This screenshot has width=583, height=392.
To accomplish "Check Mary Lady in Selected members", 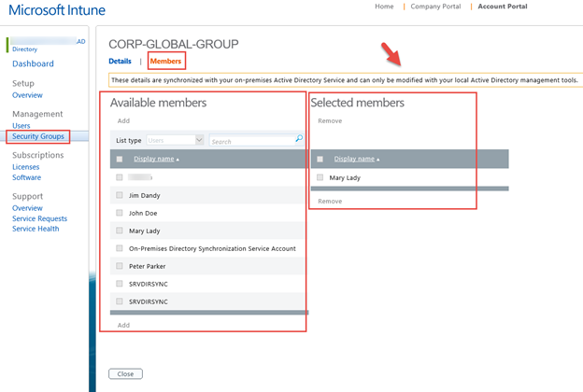I will (320, 177).
